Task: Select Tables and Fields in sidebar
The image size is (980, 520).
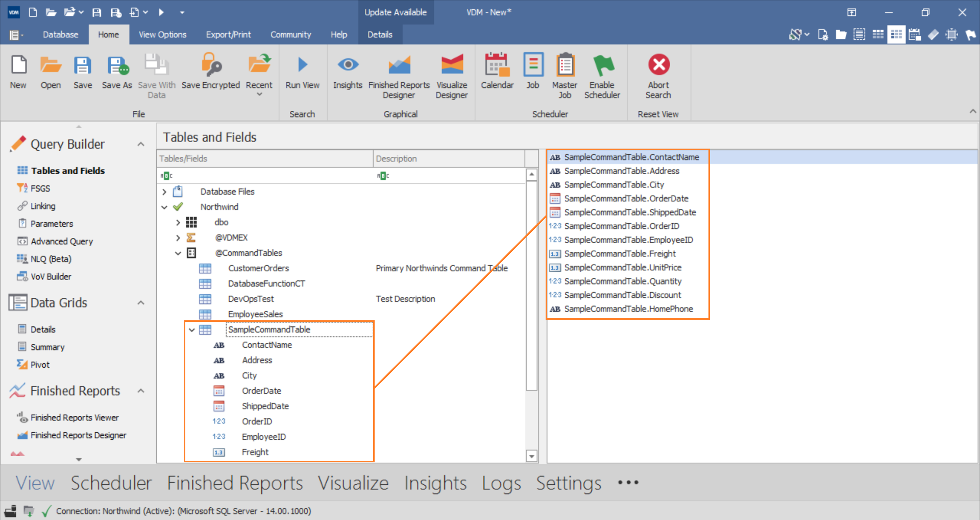Action: (x=67, y=171)
